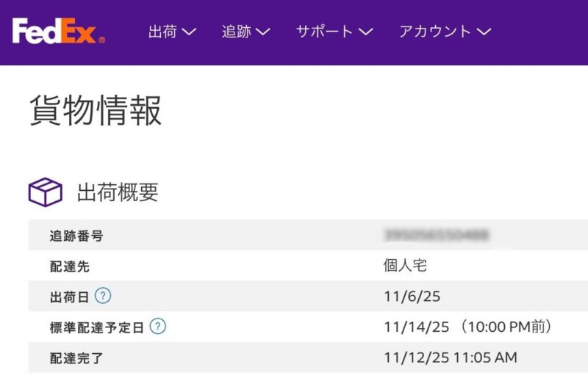This screenshot has height=392, width=588.
Task: Click the FedEx logo
Action: [58, 31]
